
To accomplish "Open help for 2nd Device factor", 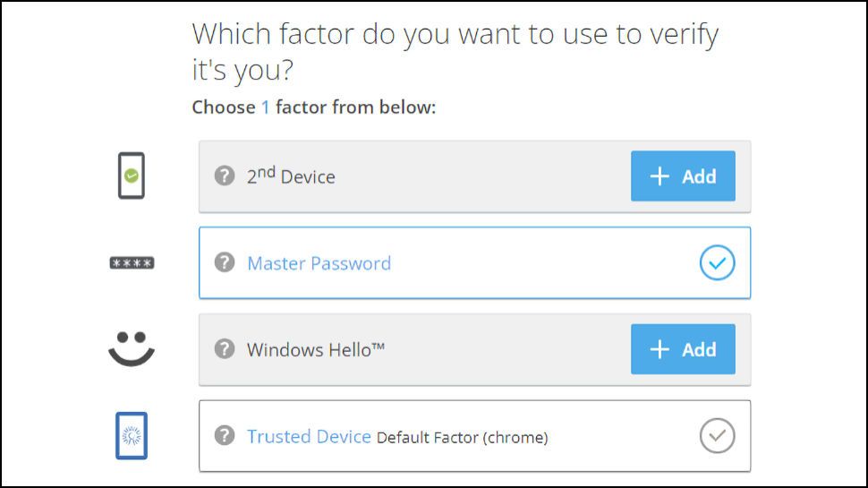I will pyautogui.click(x=225, y=176).
